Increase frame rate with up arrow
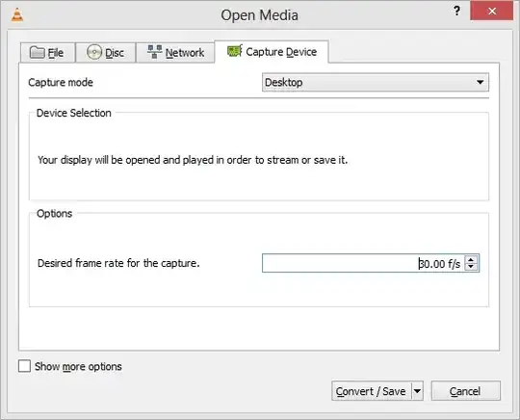 click(x=471, y=259)
